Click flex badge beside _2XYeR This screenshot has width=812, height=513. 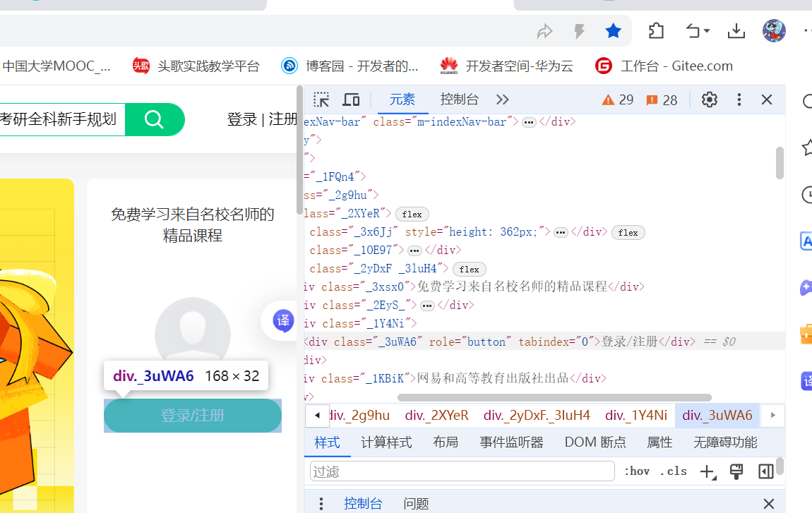click(412, 215)
